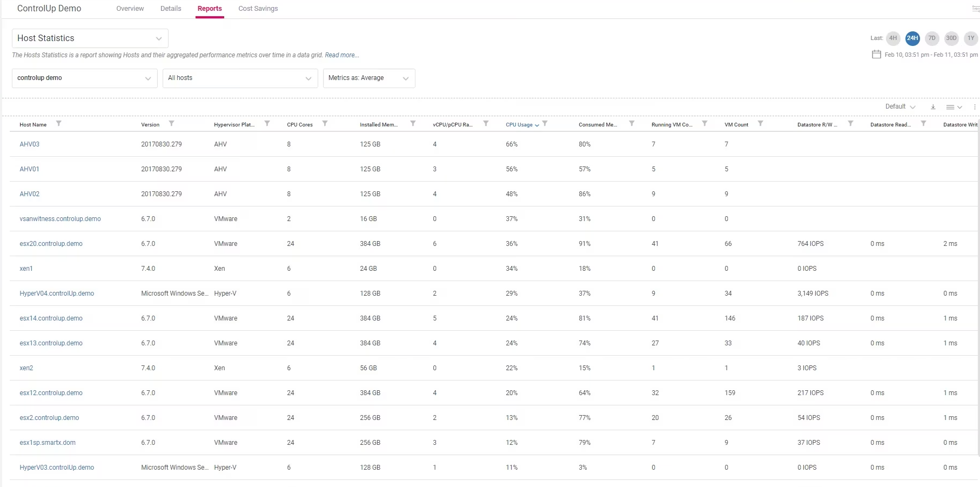Viewport: 980px width, 487px height.
Task: Filter the Datastore R/W column
Action: click(850, 124)
